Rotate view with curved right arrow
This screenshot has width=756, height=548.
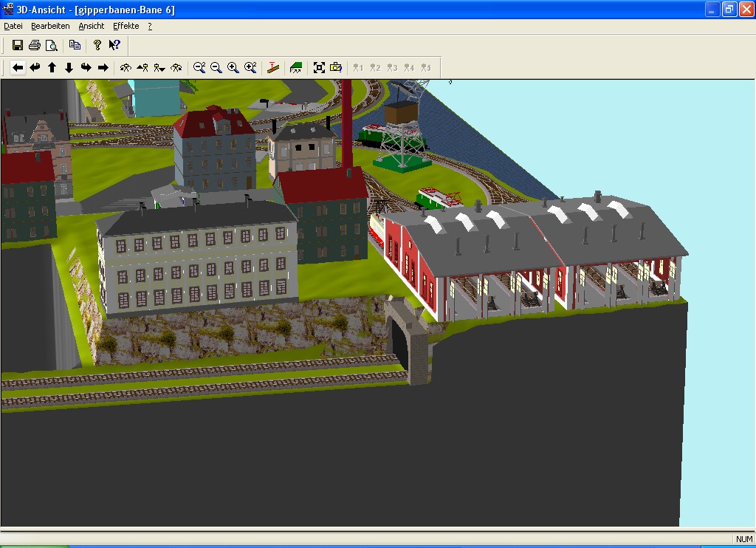click(x=86, y=67)
